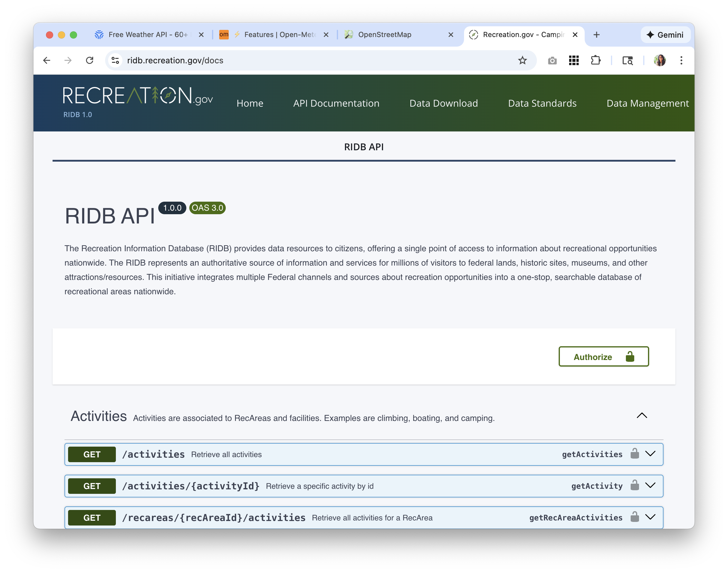Open the Gemini button
The image size is (728, 573).
(665, 35)
